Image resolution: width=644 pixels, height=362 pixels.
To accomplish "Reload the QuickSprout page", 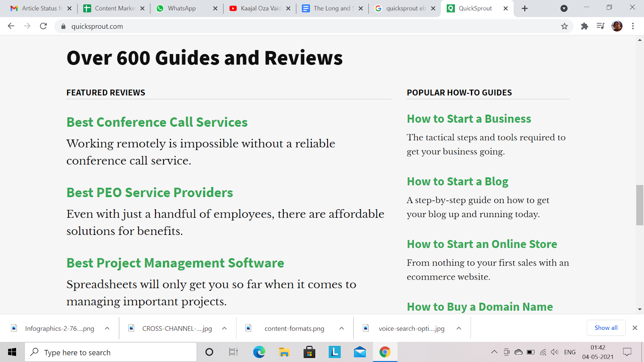I will coord(43,26).
